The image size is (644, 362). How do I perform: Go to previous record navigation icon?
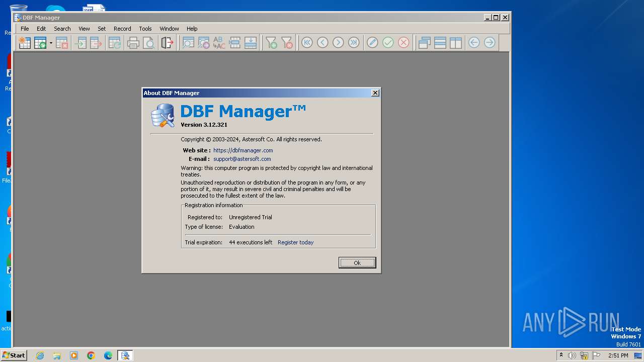tap(323, 43)
